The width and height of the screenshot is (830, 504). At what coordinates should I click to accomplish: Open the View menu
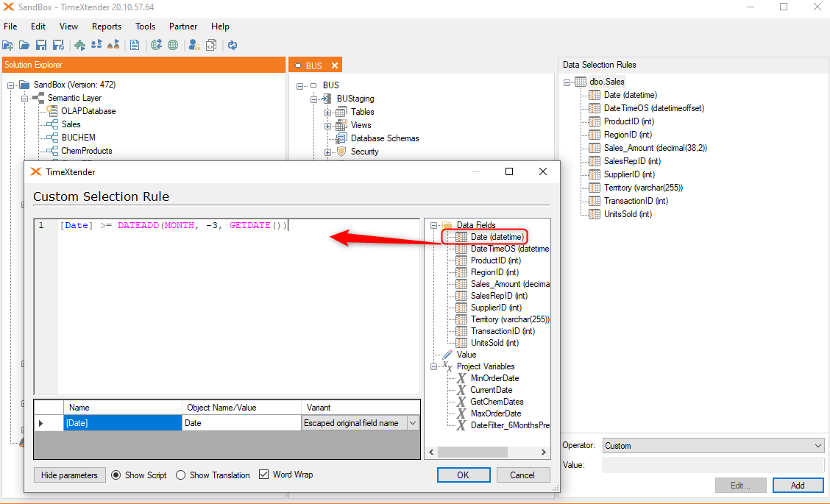[x=69, y=26]
